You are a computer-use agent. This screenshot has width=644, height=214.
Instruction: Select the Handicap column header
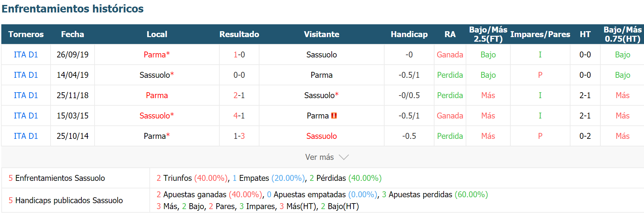pos(409,34)
